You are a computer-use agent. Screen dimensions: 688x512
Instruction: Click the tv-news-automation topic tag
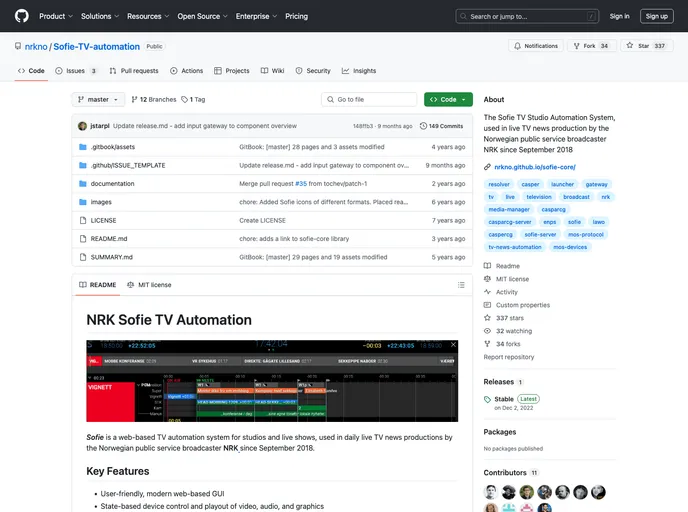click(515, 247)
